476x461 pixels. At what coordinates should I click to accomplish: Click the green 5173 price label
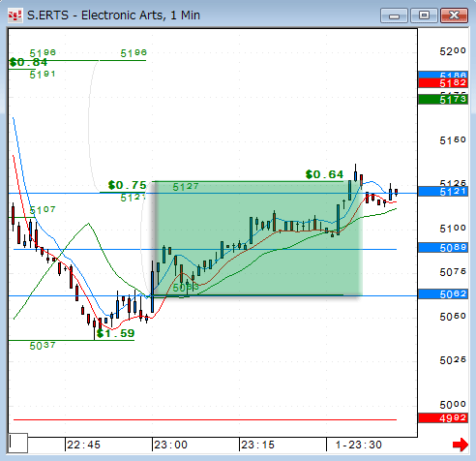point(443,99)
